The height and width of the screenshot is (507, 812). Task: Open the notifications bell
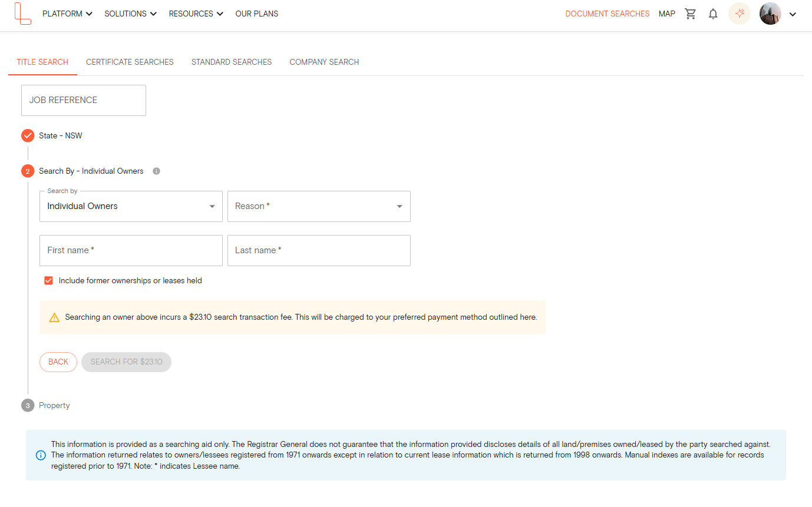[x=713, y=14]
